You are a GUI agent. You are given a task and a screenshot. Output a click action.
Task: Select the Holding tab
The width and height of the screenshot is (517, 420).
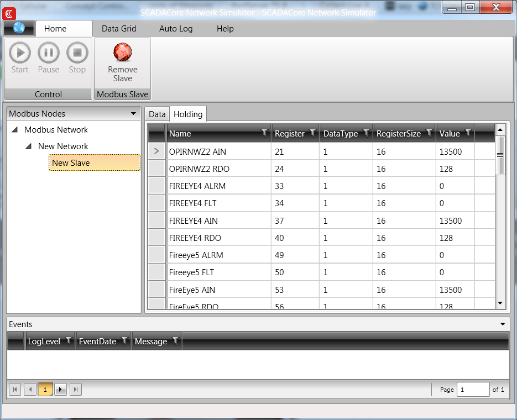[x=188, y=114]
